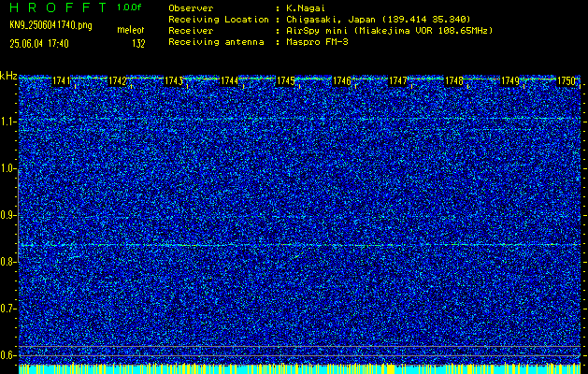Click the 1.1 frequency axis label
This screenshot has width=588, height=374.
point(8,122)
